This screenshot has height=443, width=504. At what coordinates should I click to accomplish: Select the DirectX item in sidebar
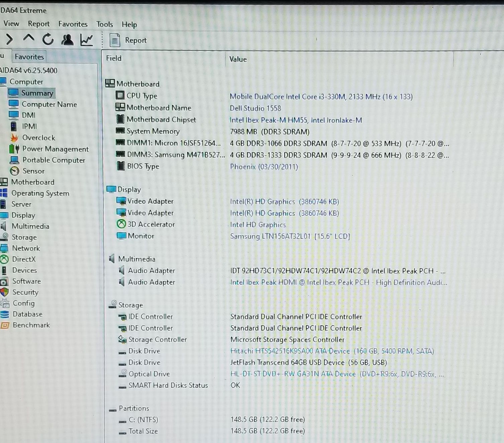(x=24, y=259)
